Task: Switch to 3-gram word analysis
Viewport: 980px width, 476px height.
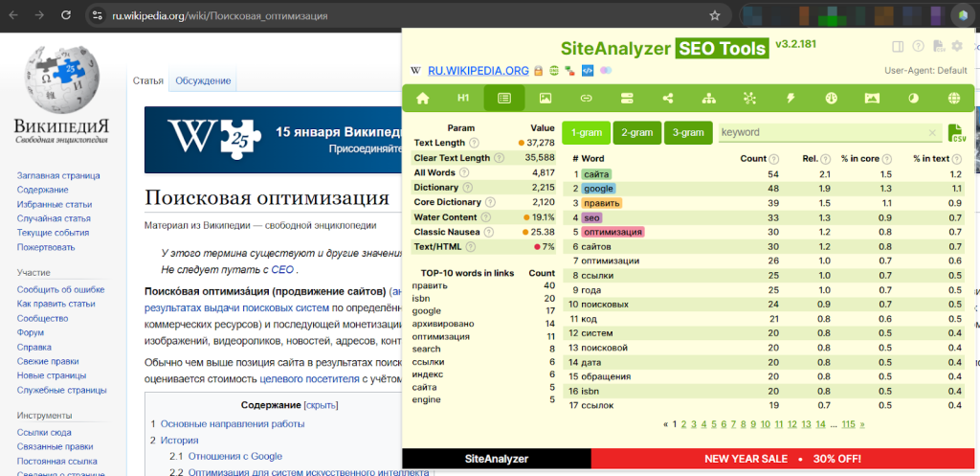Action: tap(687, 133)
